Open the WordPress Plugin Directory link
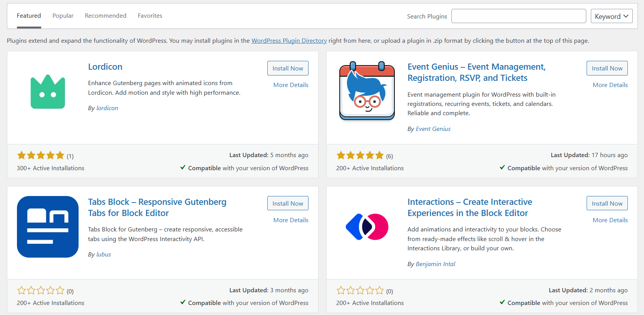The width and height of the screenshot is (644, 315). click(289, 40)
